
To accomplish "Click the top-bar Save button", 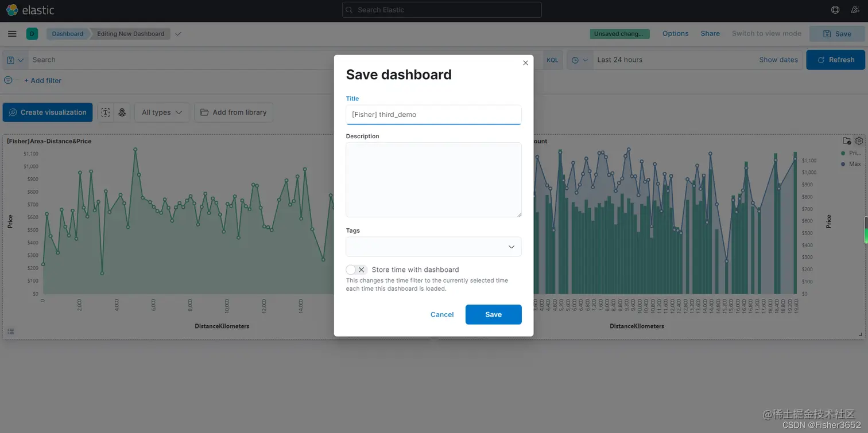I will [838, 34].
